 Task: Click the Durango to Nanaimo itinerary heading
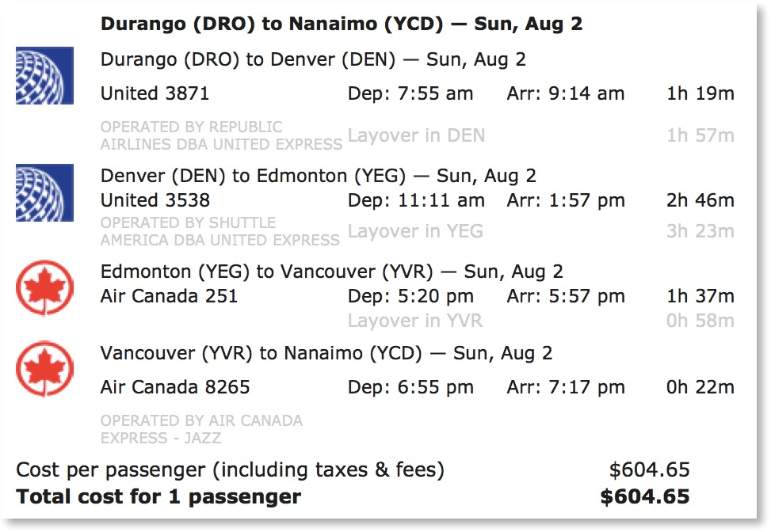[x=342, y=24]
